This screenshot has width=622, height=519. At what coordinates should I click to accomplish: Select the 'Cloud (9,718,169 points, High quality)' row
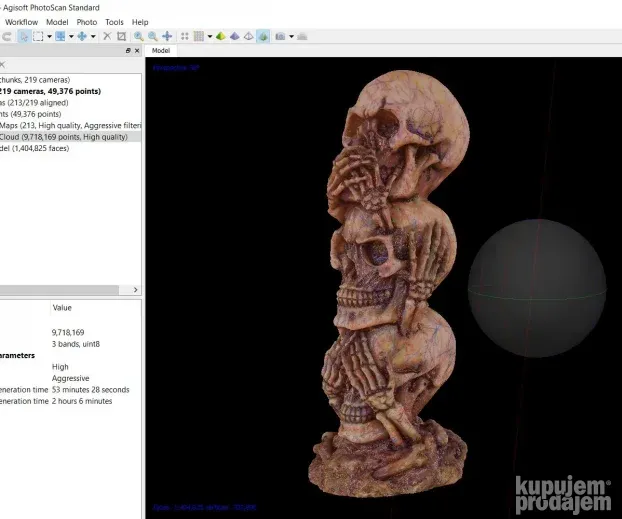pyautogui.click(x=70, y=137)
